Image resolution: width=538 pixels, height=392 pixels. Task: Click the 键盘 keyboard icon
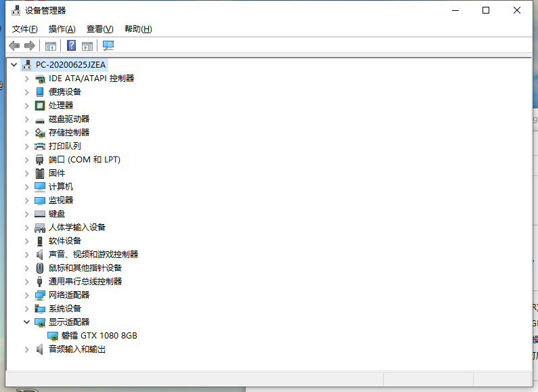[x=40, y=214]
